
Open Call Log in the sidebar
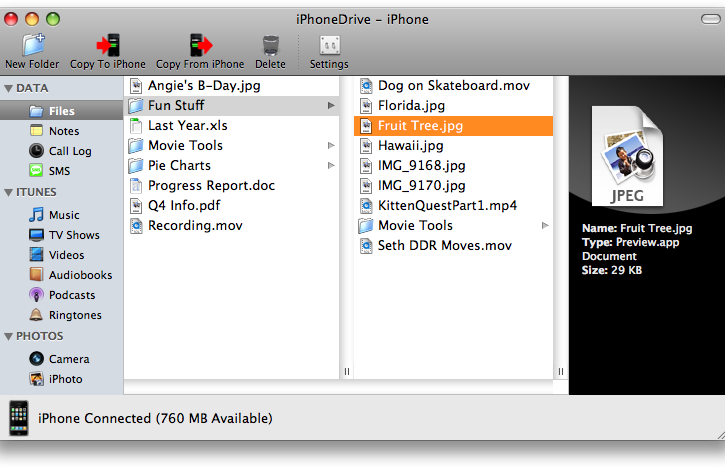pyautogui.click(x=61, y=151)
